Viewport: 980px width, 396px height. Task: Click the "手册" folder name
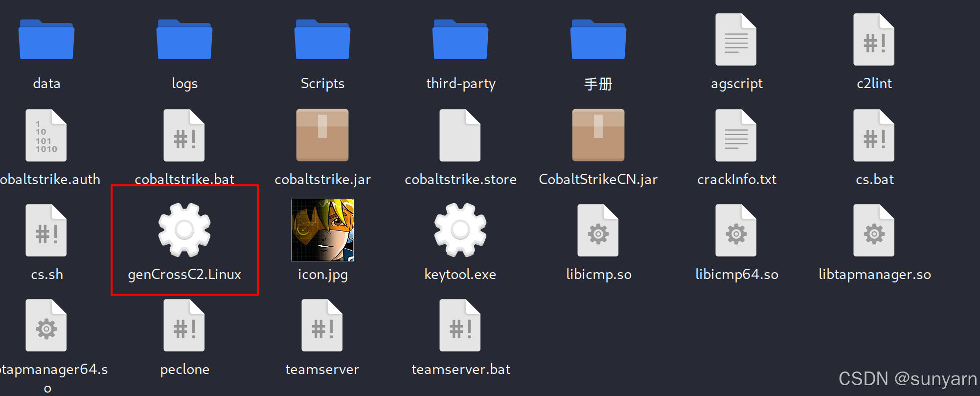point(598,84)
